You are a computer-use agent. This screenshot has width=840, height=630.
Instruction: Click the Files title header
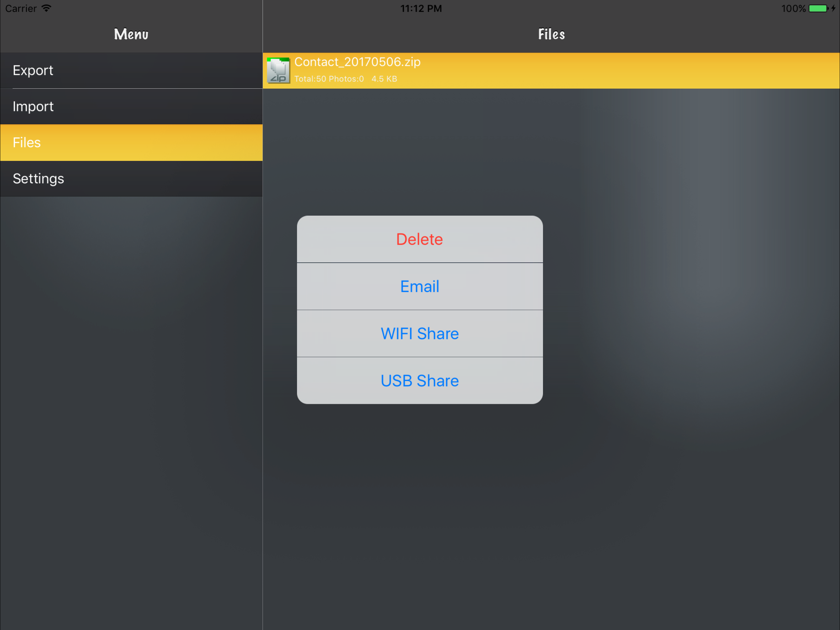[x=551, y=34]
